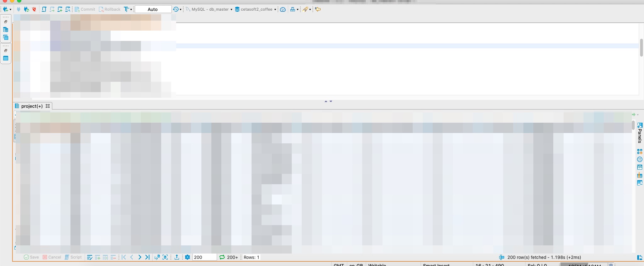Image resolution: width=644 pixels, height=266 pixels.
Task: Click the back navigation yellow arrow icon
Action: [318, 9]
